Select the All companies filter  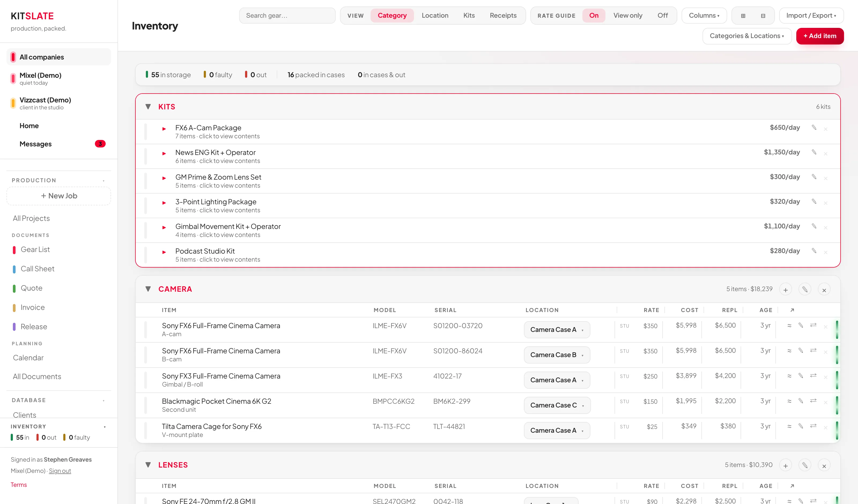click(x=59, y=57)
